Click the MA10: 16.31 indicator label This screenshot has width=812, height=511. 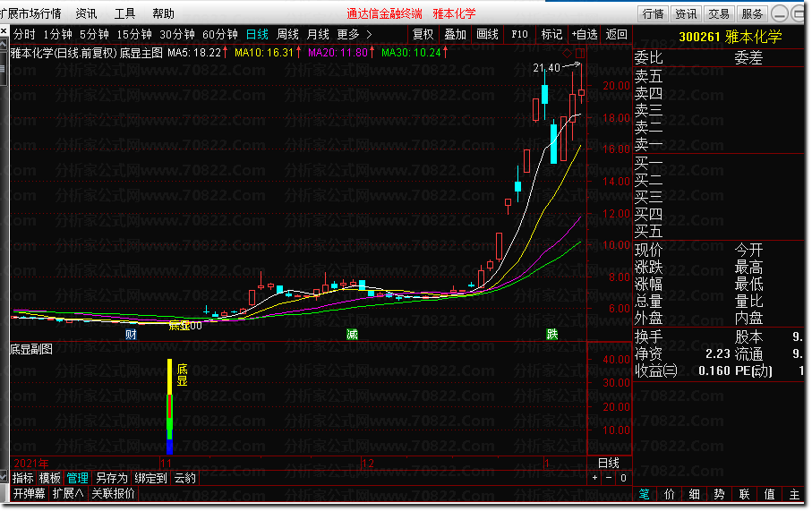pos(268,53)
